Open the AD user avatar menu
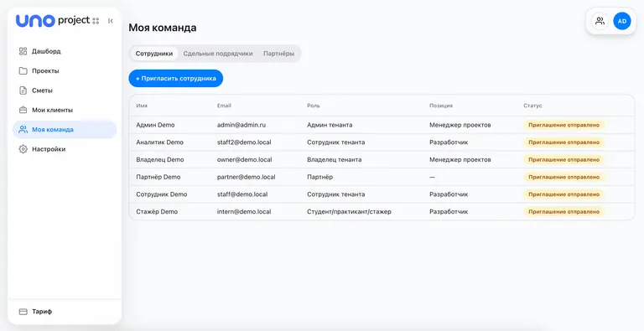 pyautogui.click(x=622, y=21)
